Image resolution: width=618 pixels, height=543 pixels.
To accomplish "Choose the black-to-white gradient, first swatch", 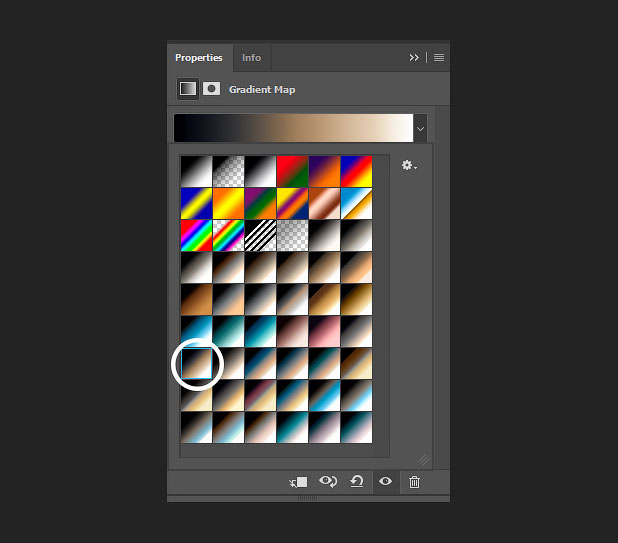I will (x=196, y=171).
